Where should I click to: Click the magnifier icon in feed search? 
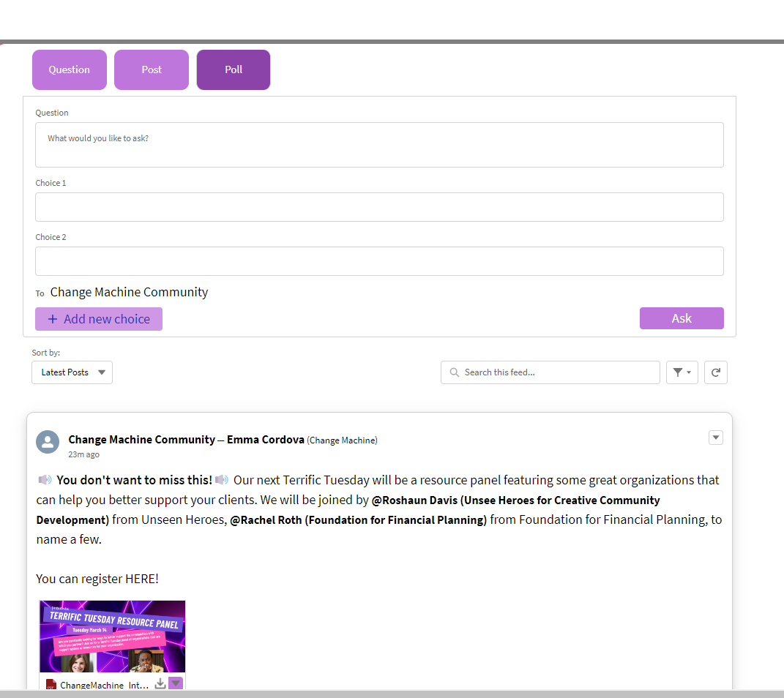click(x=454, y=372)
